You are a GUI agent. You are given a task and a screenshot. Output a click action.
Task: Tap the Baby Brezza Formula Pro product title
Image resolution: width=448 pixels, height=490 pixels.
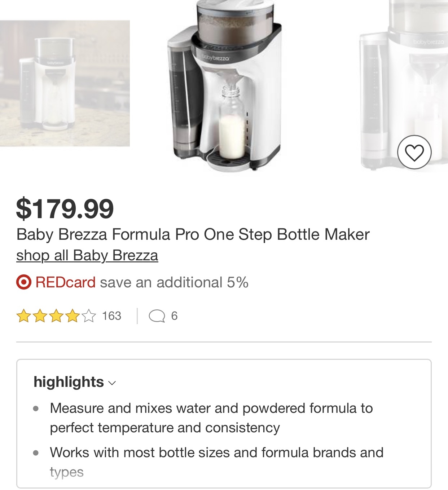[193, 234]
